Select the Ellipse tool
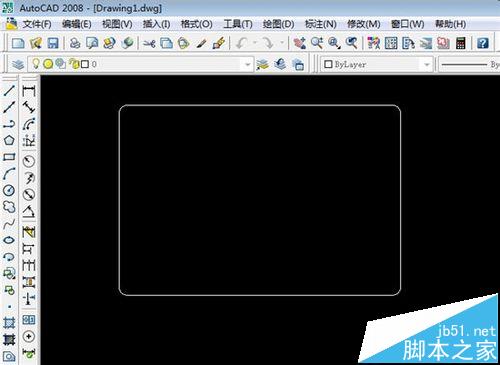 point(9,240)
